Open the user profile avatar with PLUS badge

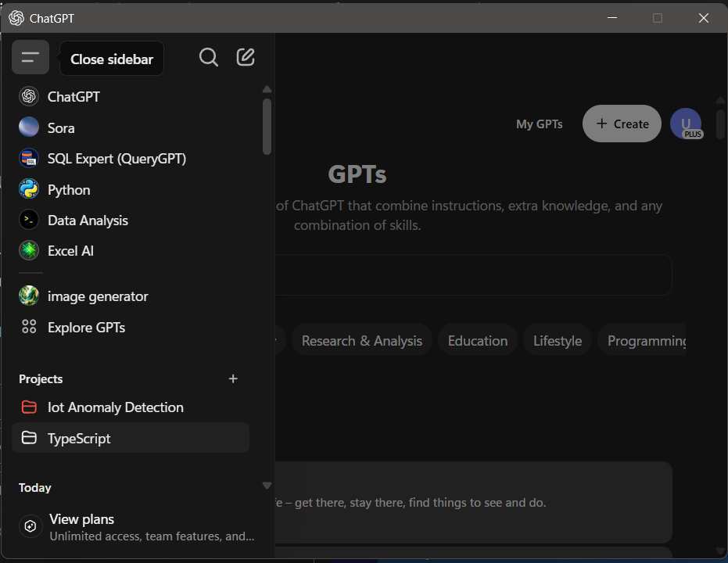pyautogui.click(x=687, y=124)
